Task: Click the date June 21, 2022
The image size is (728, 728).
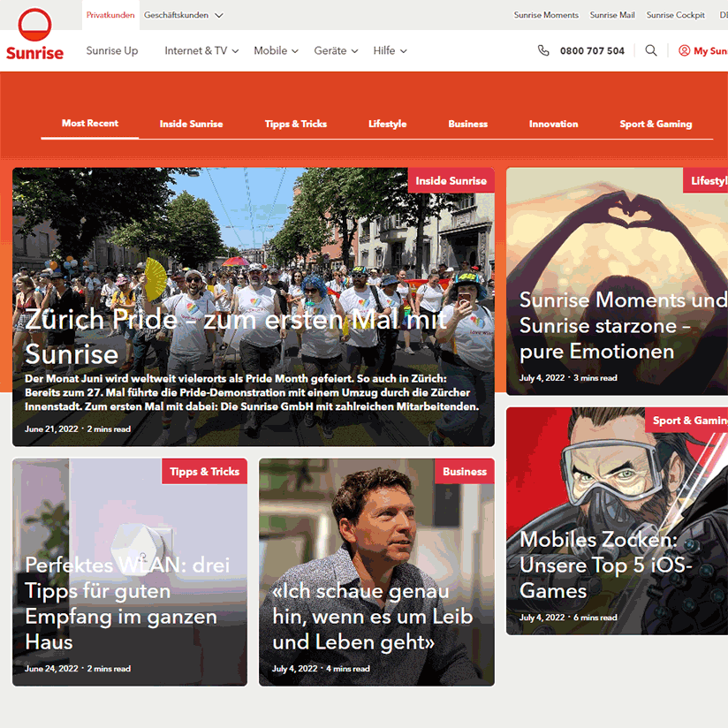Action: coord(51,429)
